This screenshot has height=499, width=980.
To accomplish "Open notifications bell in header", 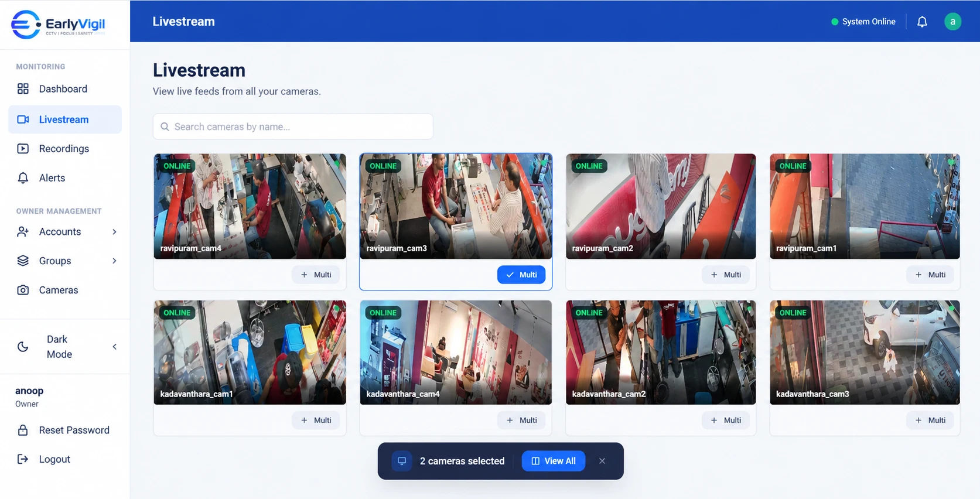I will (922, 22).
